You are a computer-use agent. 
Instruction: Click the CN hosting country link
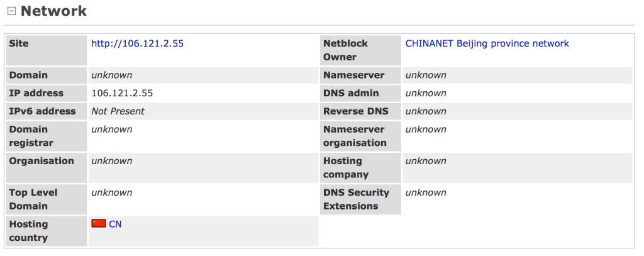[x=115, y=224]
